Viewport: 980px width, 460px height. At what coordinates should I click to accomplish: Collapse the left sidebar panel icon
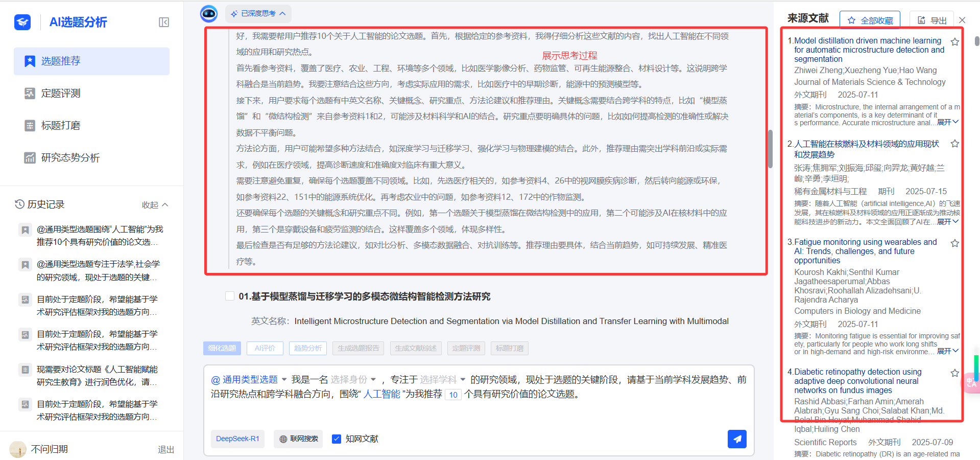point(164,22)
